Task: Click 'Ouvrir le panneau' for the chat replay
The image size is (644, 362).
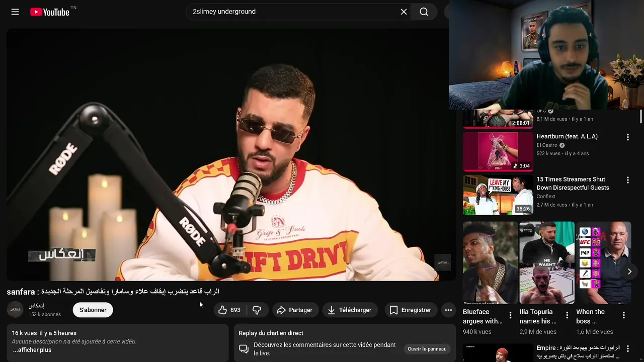Action: 427,349
